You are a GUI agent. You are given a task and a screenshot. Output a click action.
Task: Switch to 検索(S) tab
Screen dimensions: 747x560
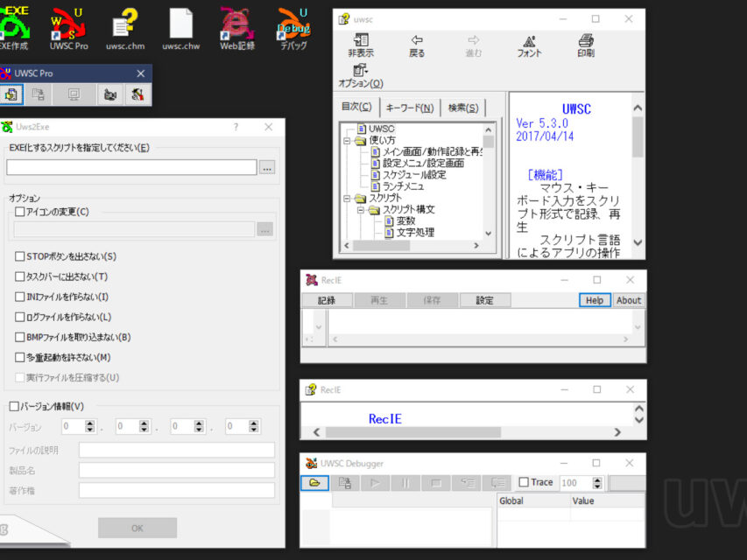click(x=463, y=108)
